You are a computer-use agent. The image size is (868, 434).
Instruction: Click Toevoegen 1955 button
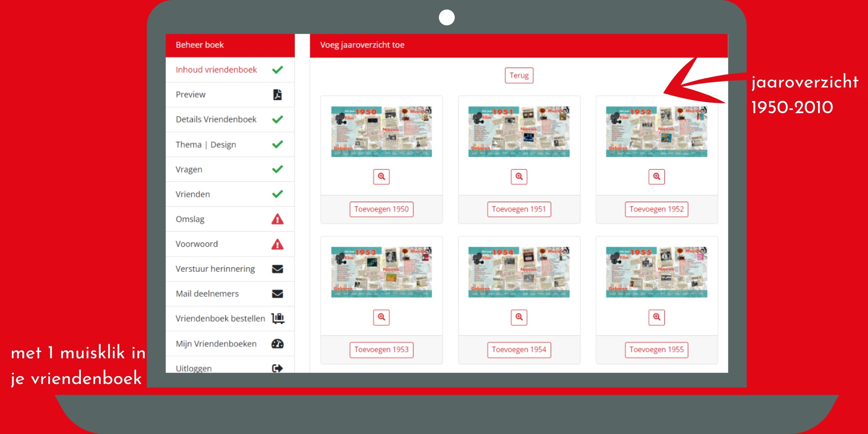click(657, 350)
